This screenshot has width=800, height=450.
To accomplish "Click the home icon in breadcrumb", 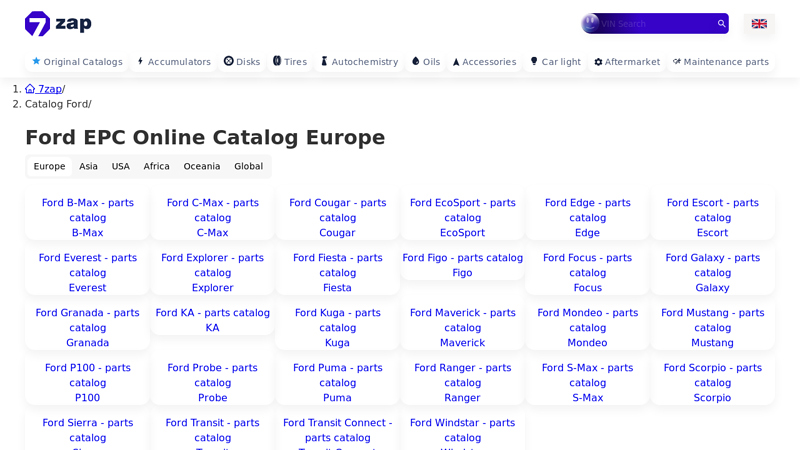I will (30, 89).
